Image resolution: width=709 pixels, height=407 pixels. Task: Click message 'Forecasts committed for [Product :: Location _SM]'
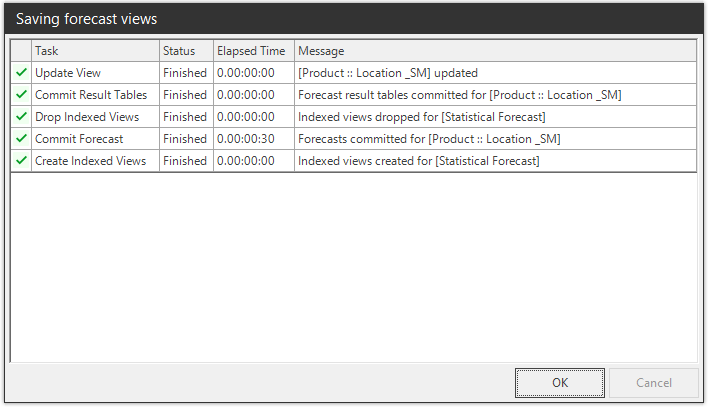pos(429,139)
